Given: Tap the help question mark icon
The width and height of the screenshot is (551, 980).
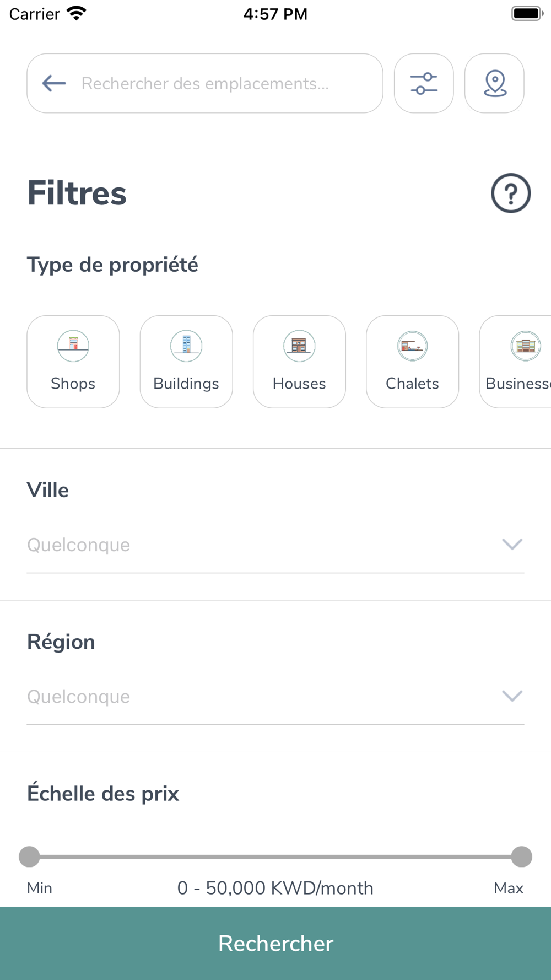Looking at the screenshot, I should 511,193.
